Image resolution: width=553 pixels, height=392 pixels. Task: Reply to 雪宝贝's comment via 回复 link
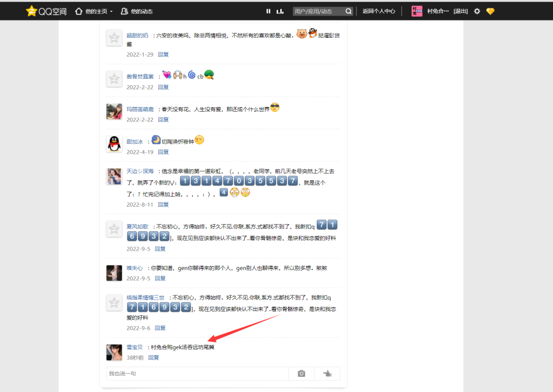pyautogui.click(x=153, y=357)
